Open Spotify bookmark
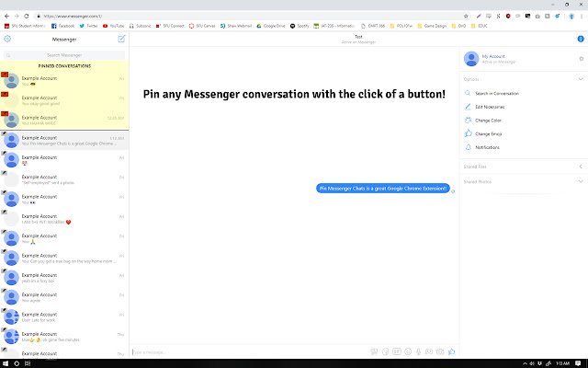The image size is (588, 368). [x=300, y=26]
